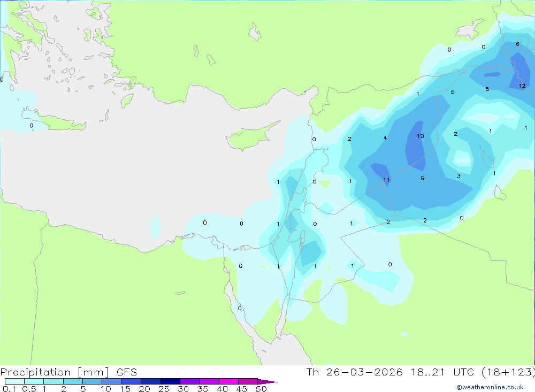
Task: Click the "35" legend scale label
Action: (203, 389)
